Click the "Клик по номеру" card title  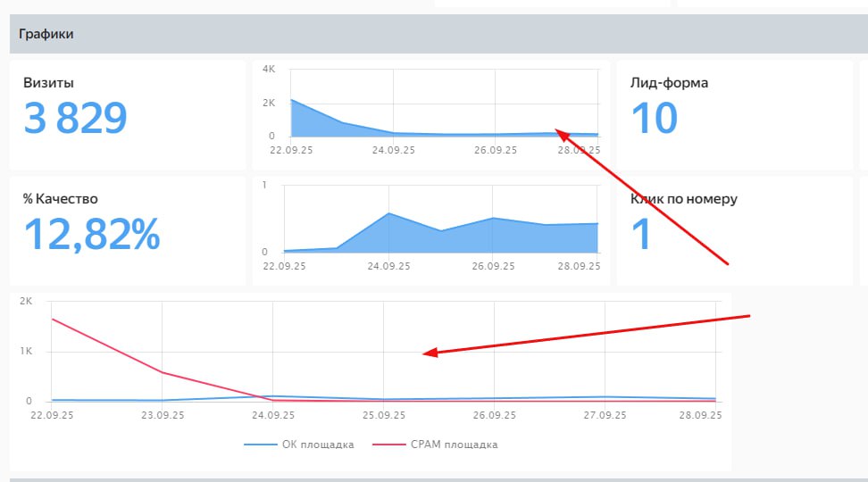pos(683,199)
